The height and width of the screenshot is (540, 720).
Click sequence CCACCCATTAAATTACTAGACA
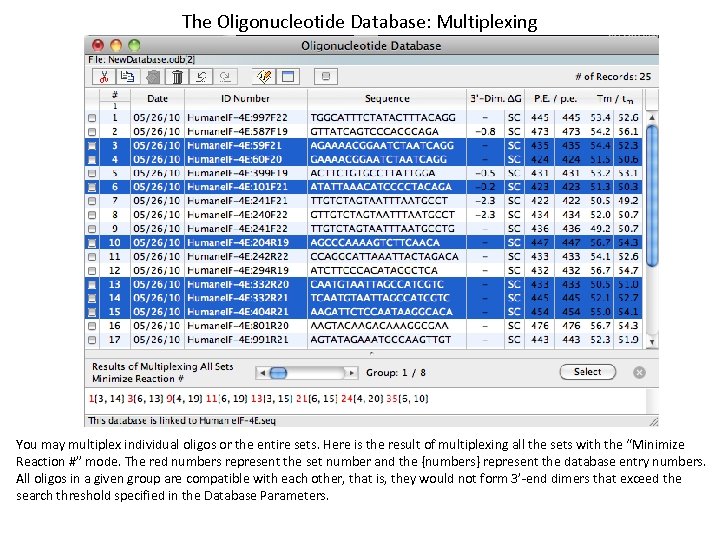pos(384,256)
